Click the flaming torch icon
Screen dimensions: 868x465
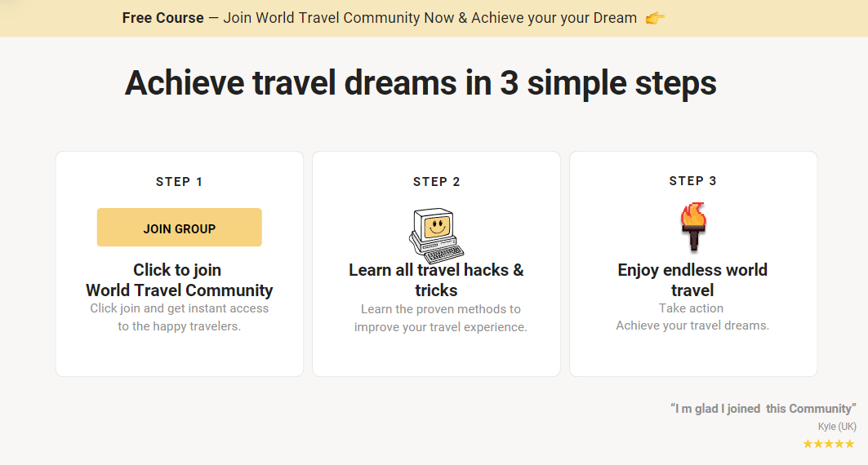click(x=692, y=228)
